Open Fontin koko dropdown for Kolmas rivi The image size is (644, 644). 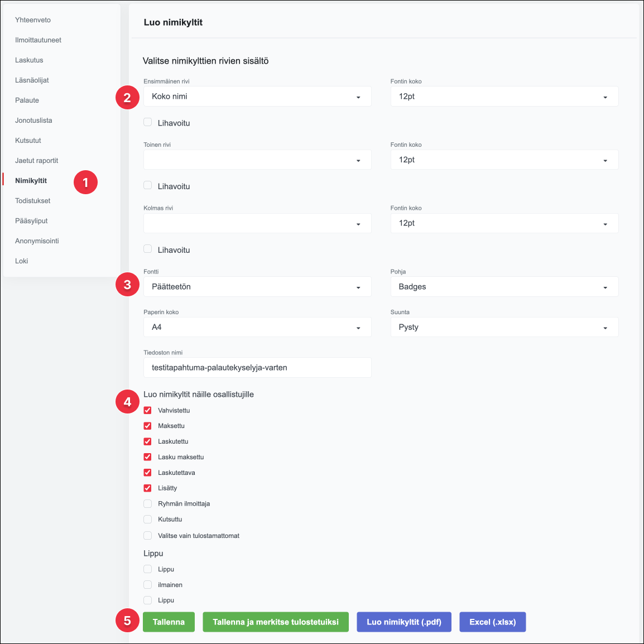coord(504,223)
